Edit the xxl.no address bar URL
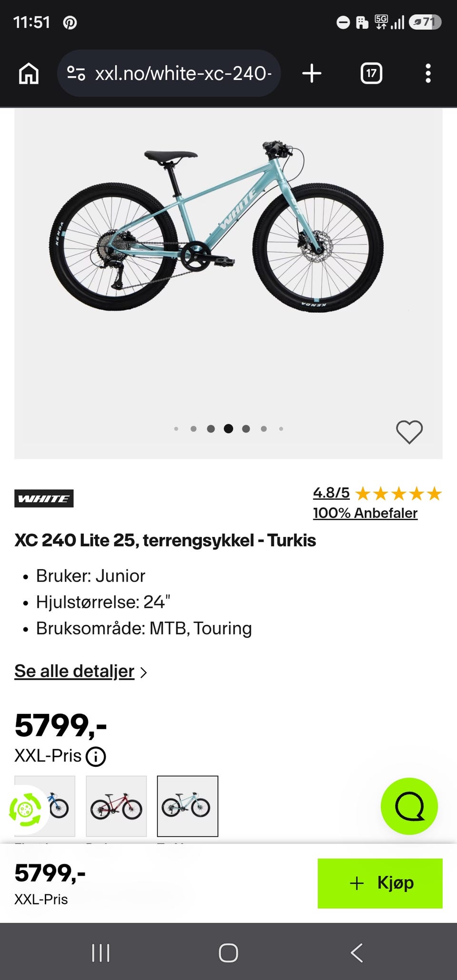This screenshot has height=980, width=457. [x=183, y=73]
